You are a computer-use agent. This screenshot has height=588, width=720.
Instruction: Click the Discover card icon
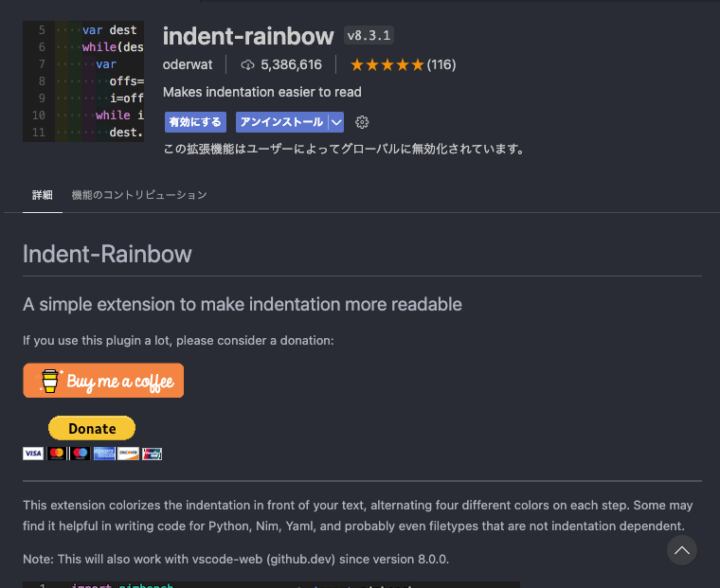[x=128, y=454]
